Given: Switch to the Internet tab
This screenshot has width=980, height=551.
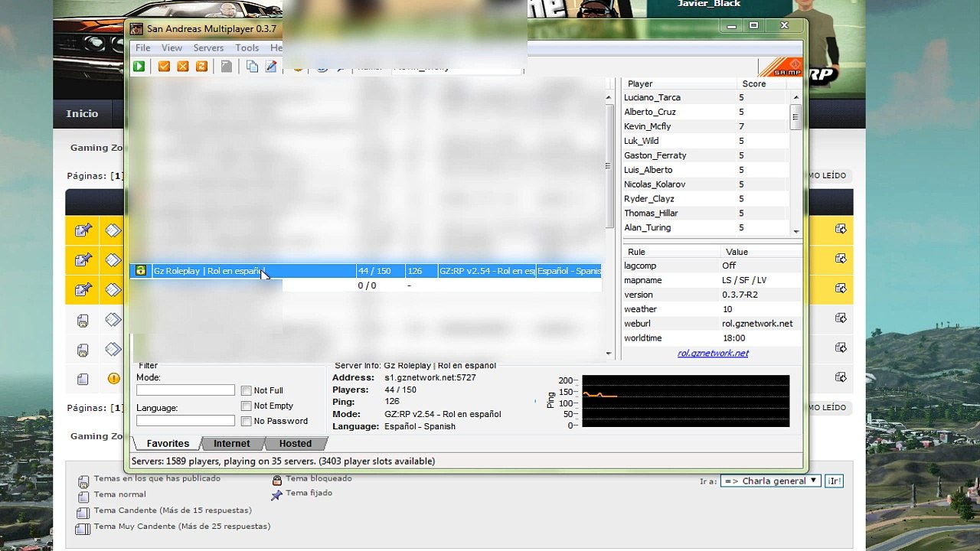Looking at the screenshot, I should point(232,444).
